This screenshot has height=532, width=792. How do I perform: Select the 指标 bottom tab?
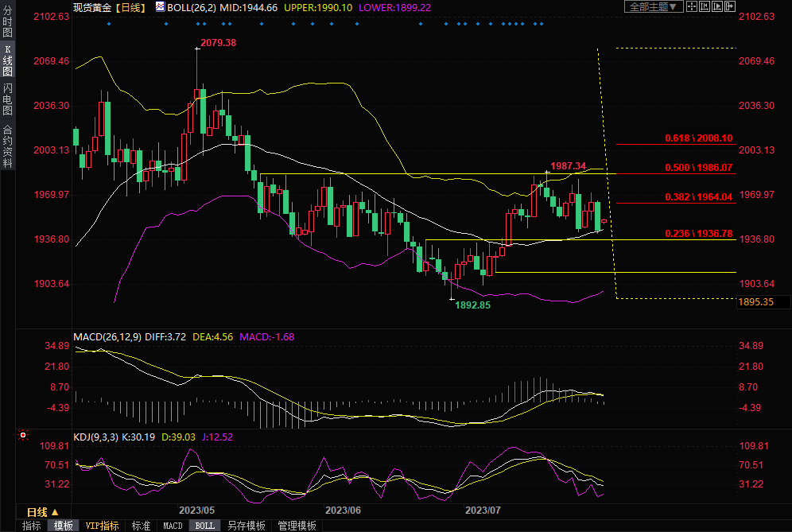(32, 526)
